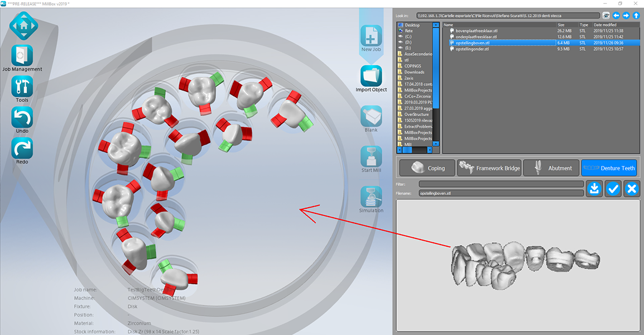Open the (D:) drive
Image resolution: width=644 pixels, height=335 pixels.
pos(408,42)
